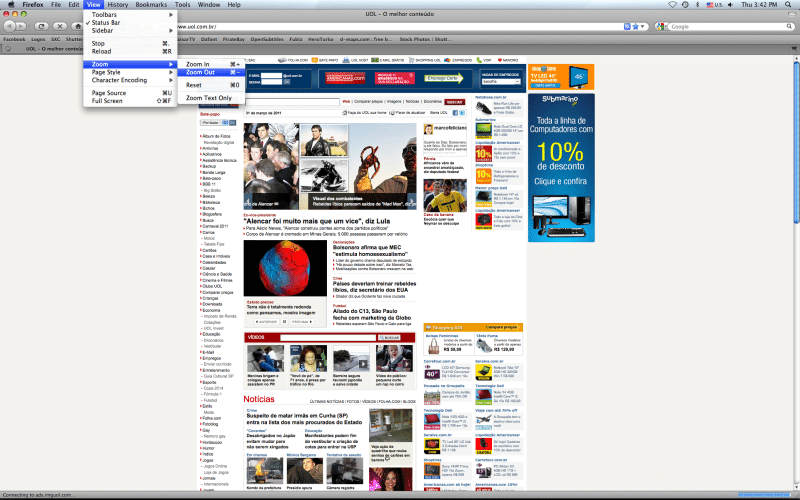Screen dimensions: 800x500
Task: Click the Alencar Lula headline link
Action: tap(317, 221)
